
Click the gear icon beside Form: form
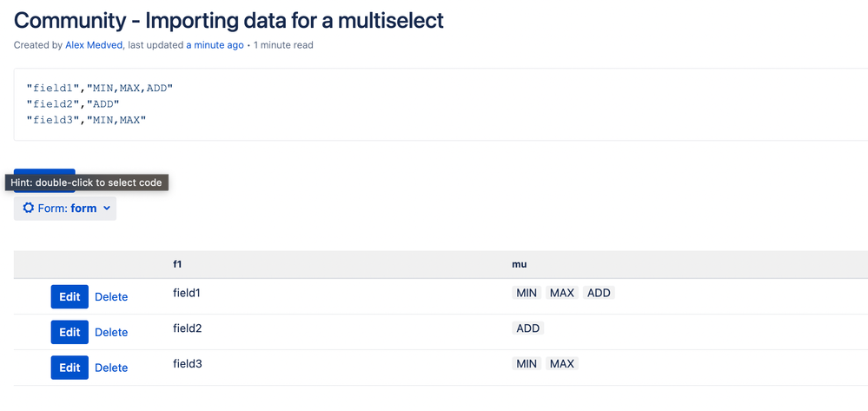pos(29,209)
